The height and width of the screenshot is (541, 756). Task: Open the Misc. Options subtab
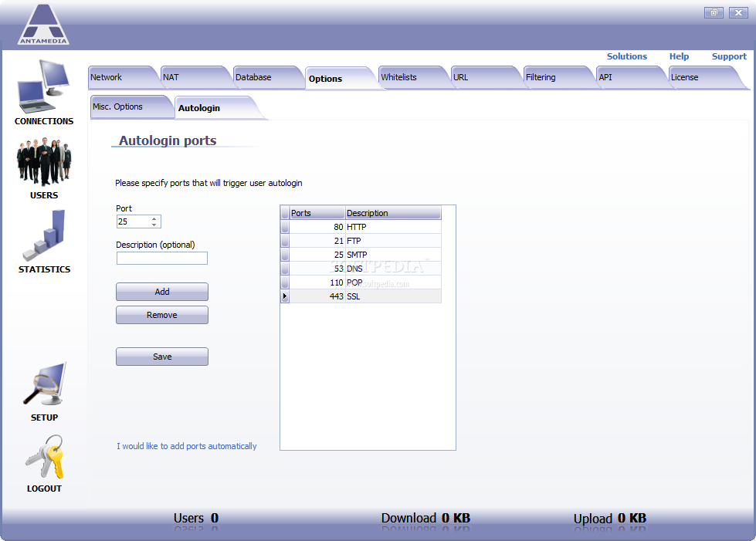(131, 107)
